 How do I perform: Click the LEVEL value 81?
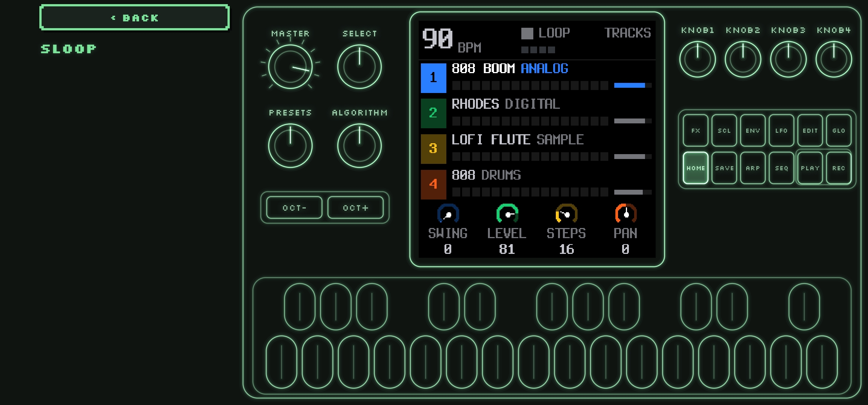coord(507,249)
